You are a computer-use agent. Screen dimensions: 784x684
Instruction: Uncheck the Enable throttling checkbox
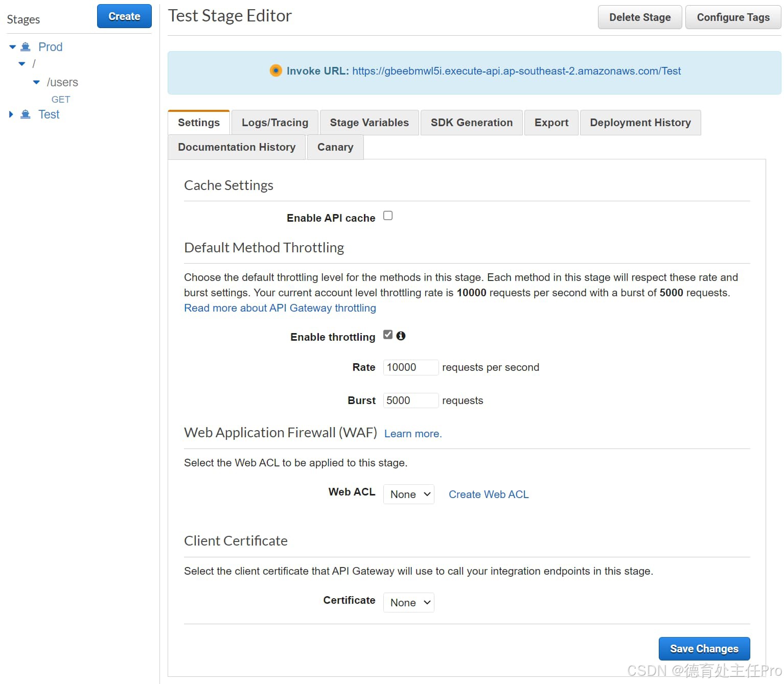coord(388,335)
